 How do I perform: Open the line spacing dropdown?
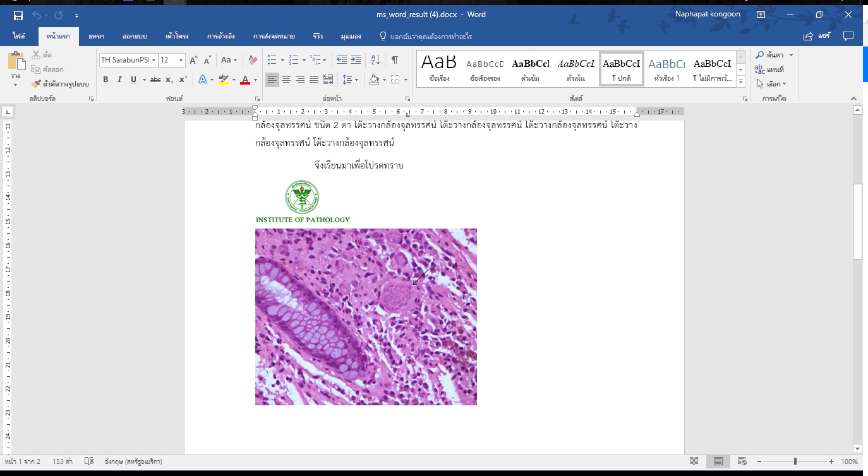click(349, 80)
